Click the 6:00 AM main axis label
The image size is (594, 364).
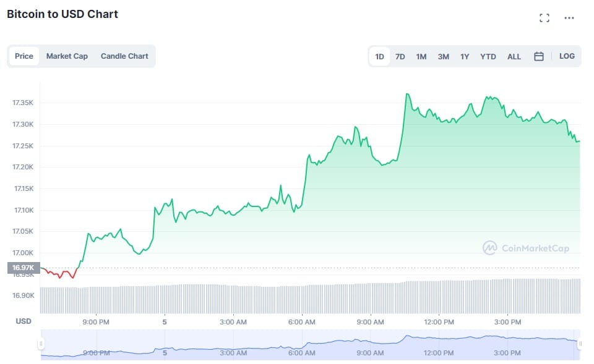coord(301,322)
